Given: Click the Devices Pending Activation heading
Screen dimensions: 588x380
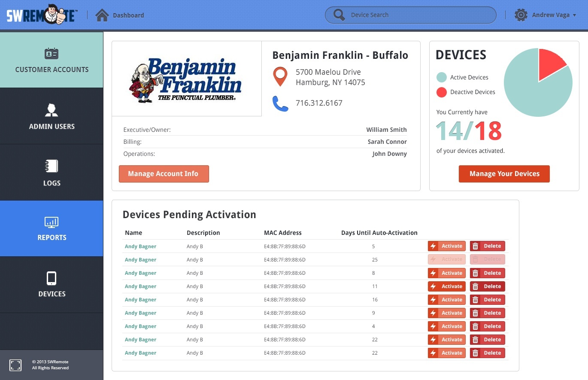Looking at the screenshot, I should [x=189, y=215].
